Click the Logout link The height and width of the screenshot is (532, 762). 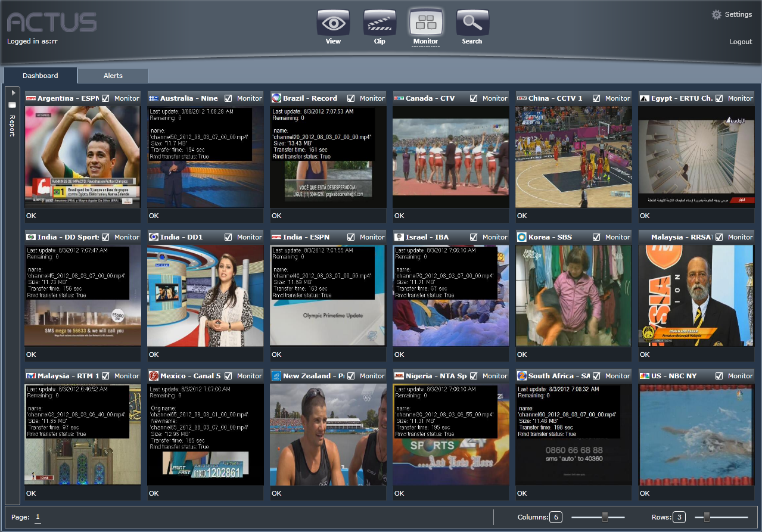[741, 42]
